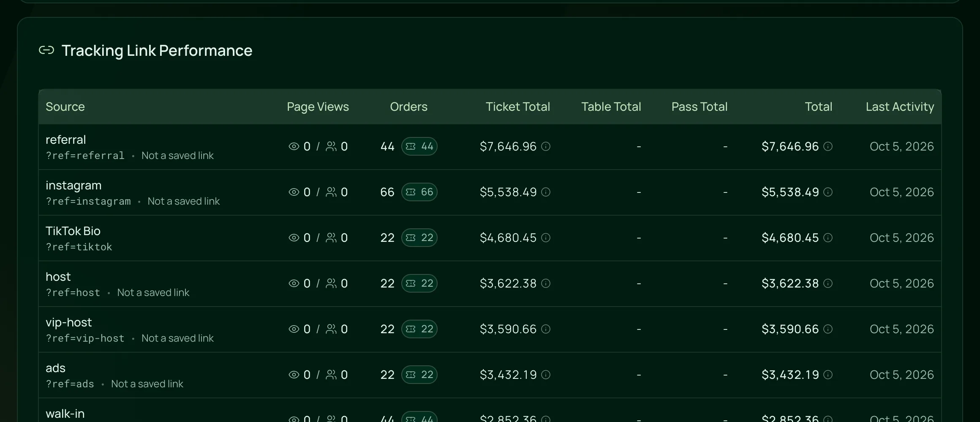This screenshot has height=422, width=980.
Task: Click the Table Total column header
Action: [x=611, y=107]
